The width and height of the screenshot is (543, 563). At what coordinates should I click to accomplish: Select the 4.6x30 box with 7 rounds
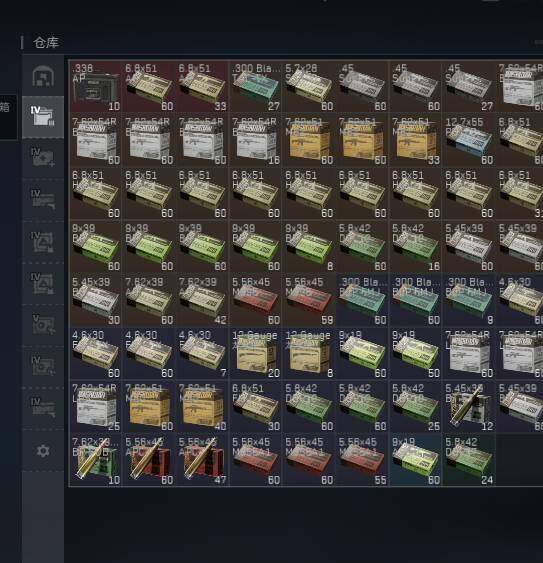203,353
